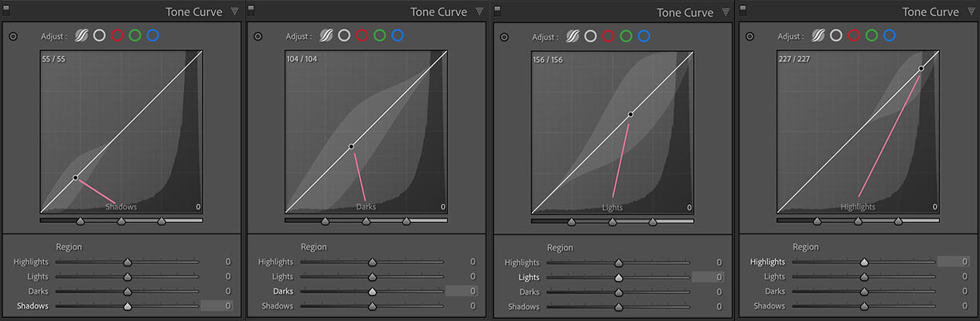The image size is (980, 321).
Task: Open red channel curve in 156 / 156 panel
Action: 609,36
